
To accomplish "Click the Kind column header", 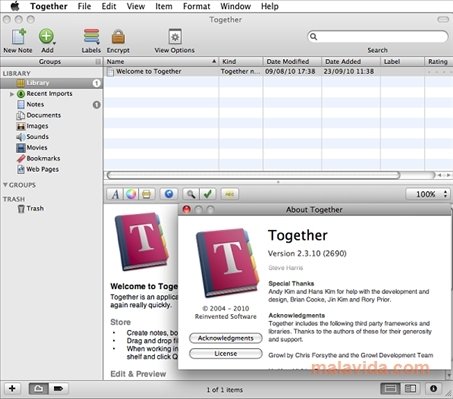I will pos(241,62).
